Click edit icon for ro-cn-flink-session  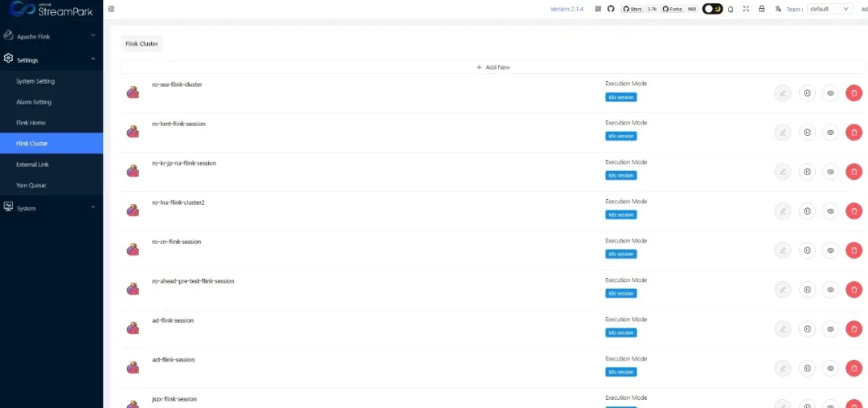782,251
